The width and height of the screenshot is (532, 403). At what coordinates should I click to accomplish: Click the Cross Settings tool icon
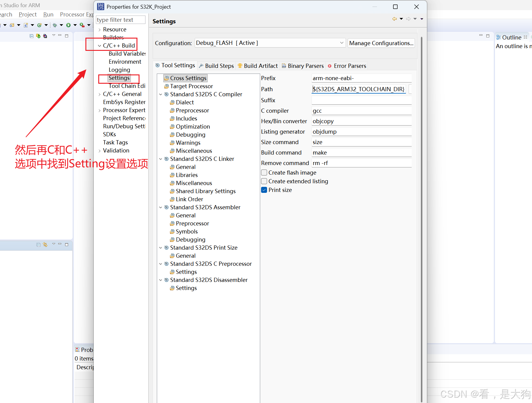pos(166,78)
